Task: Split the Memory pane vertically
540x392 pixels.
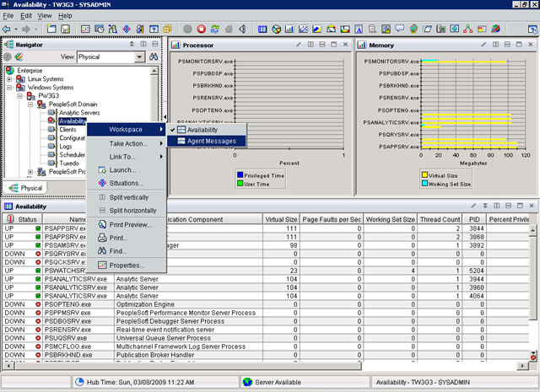Action: [x=495, y=45]
